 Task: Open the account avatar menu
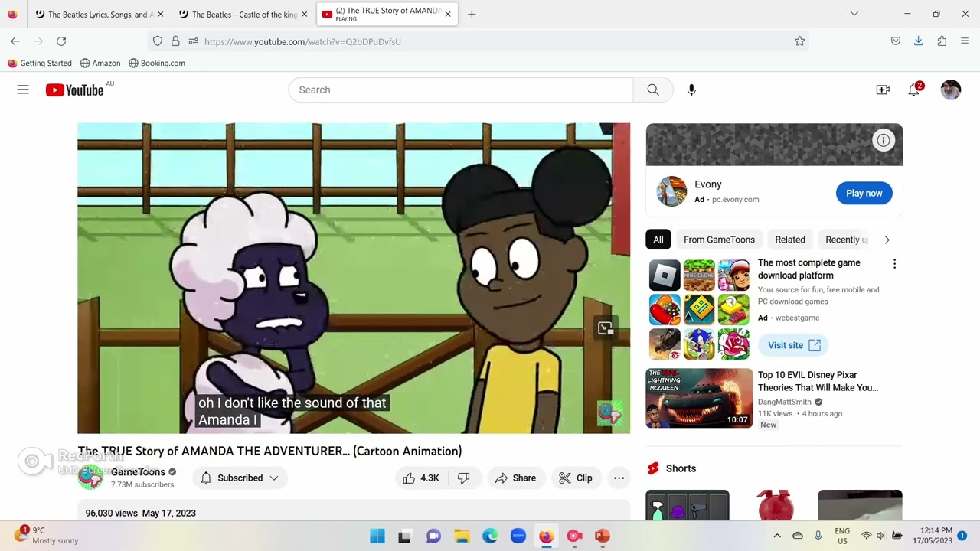tap(951, 90)
